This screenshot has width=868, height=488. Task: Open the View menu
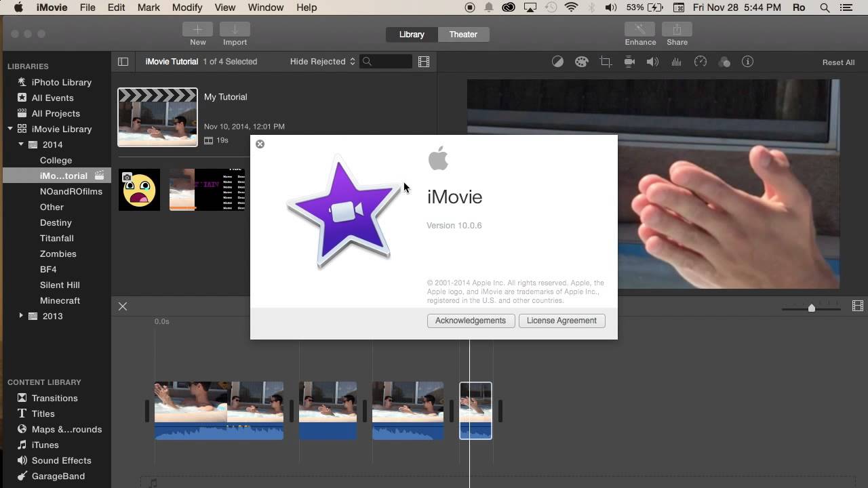pyautogui.click(x=225, y=7)
